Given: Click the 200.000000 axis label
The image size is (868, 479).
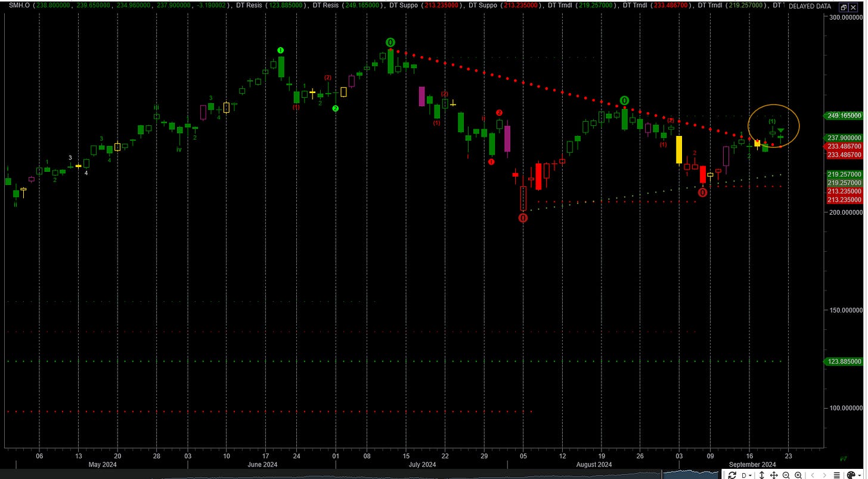Looking at the screenshot, I should tap(845, 212).
